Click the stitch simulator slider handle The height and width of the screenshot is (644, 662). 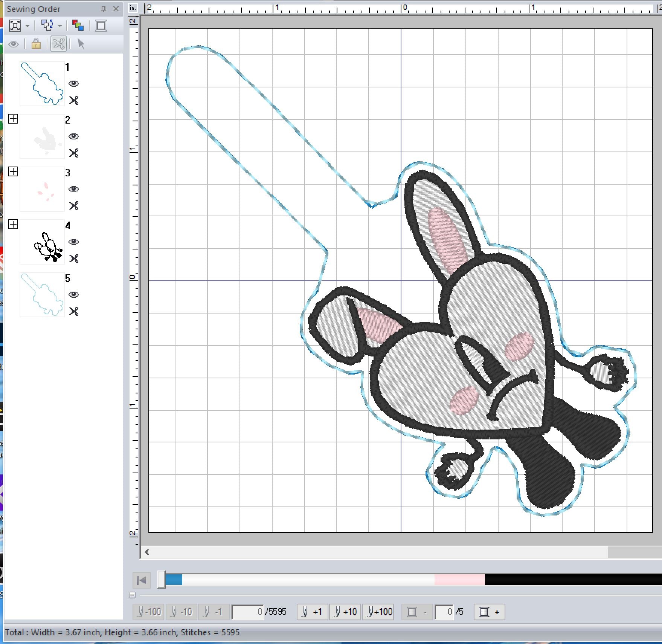pyautogui.click(x=161, y=579)
